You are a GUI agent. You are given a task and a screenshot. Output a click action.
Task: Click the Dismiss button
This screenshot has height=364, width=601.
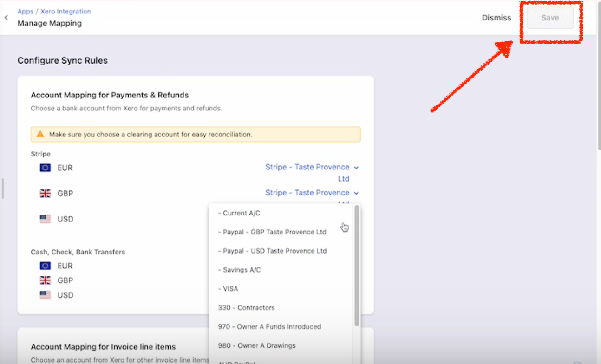click(x=496, y=18)
